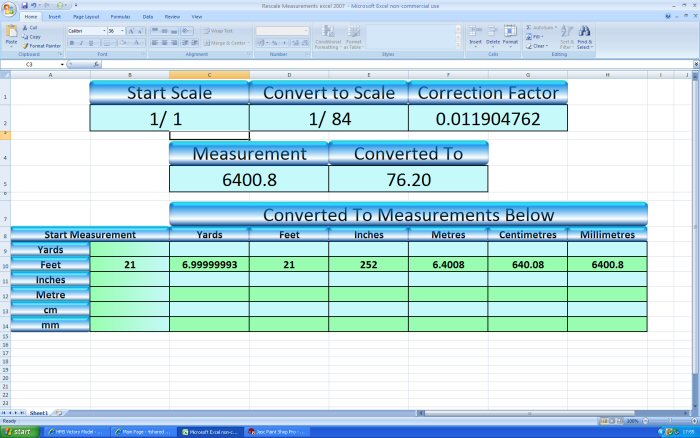Select the cell containing 6400.8 under Measurement
The height and width of the screenshot is (438, 700).
point(249,179)
